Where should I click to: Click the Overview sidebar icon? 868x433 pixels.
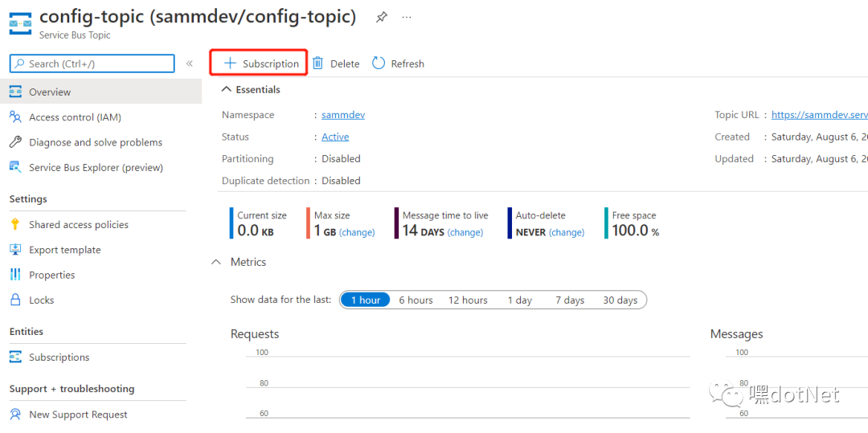coord(15,92)
